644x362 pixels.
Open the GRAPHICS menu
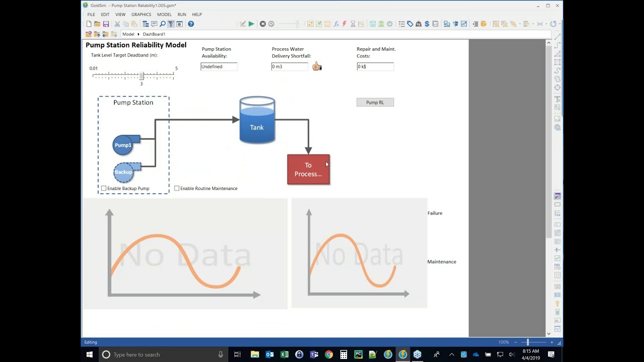pos(141,15)
